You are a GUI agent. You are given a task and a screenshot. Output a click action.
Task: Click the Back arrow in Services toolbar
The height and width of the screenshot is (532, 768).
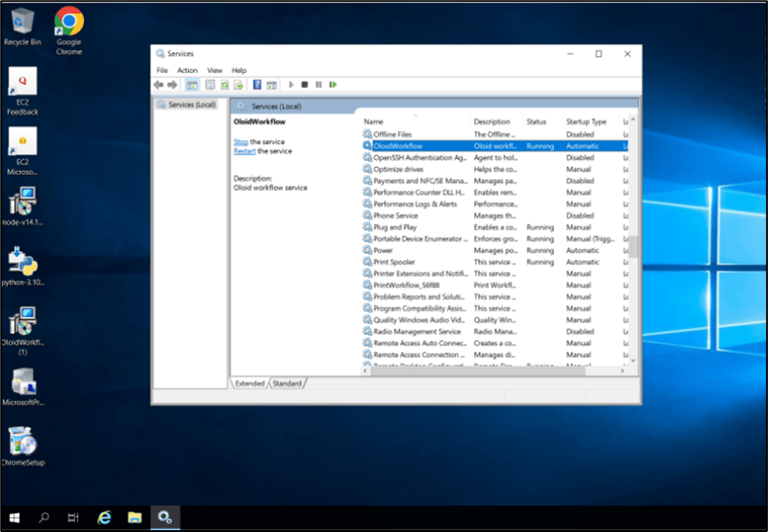point(158,85)
